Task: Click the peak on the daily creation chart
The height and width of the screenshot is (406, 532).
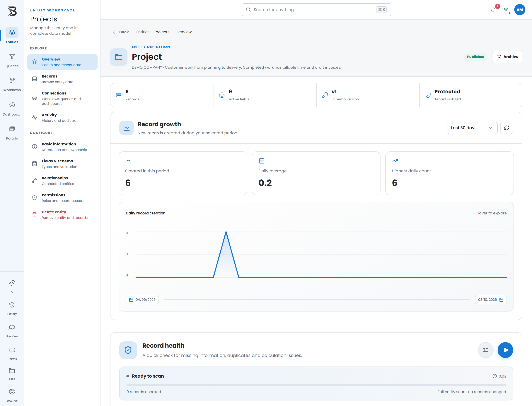Action: point(226,232)
